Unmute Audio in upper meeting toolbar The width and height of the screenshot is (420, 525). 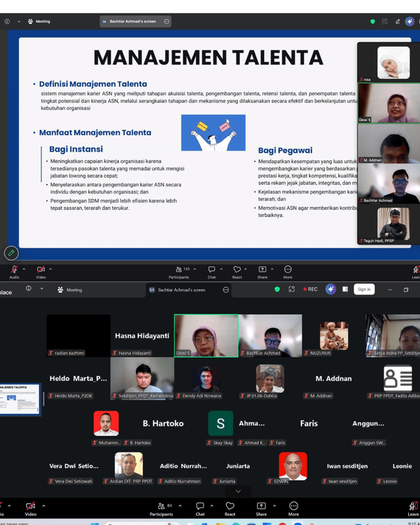(x=14, y=272)
